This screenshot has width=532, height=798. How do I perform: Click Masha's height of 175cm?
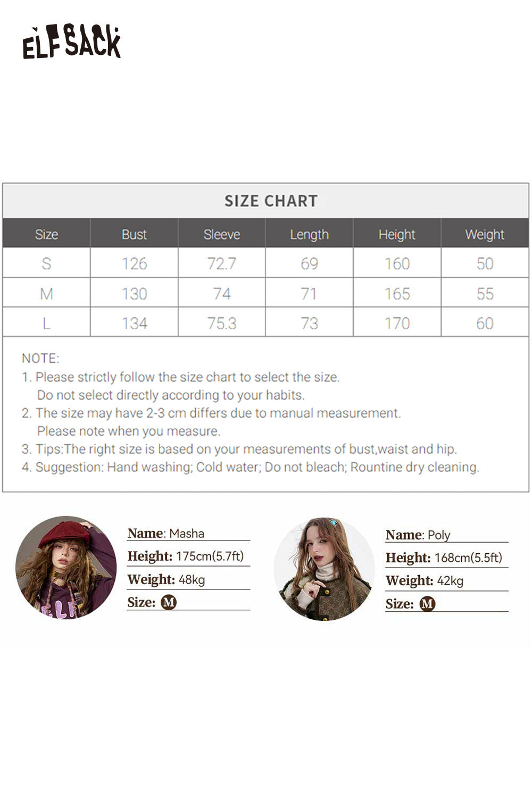click(x=210, y=556)
